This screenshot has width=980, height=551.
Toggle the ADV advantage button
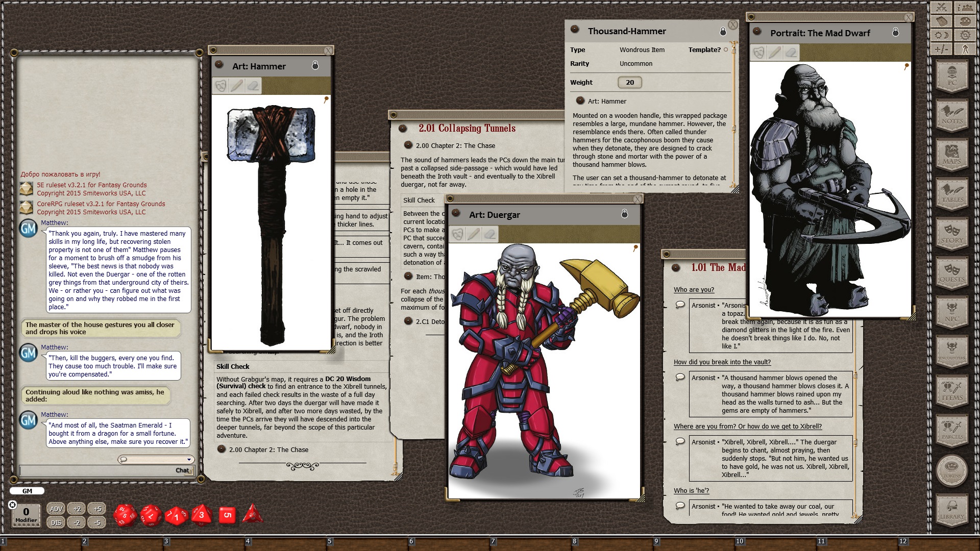[x=56, y=509]
